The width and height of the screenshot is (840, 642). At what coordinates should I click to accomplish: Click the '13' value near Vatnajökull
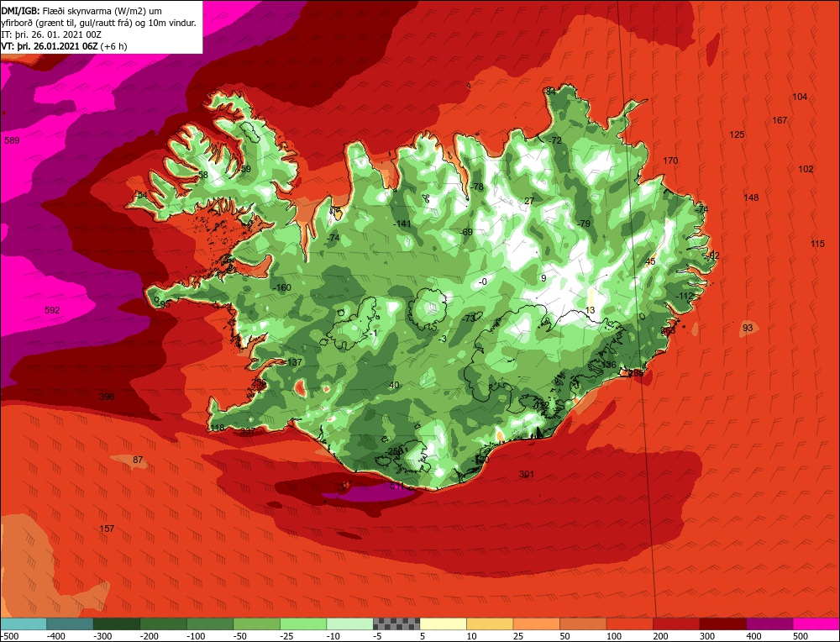point(591,310)
